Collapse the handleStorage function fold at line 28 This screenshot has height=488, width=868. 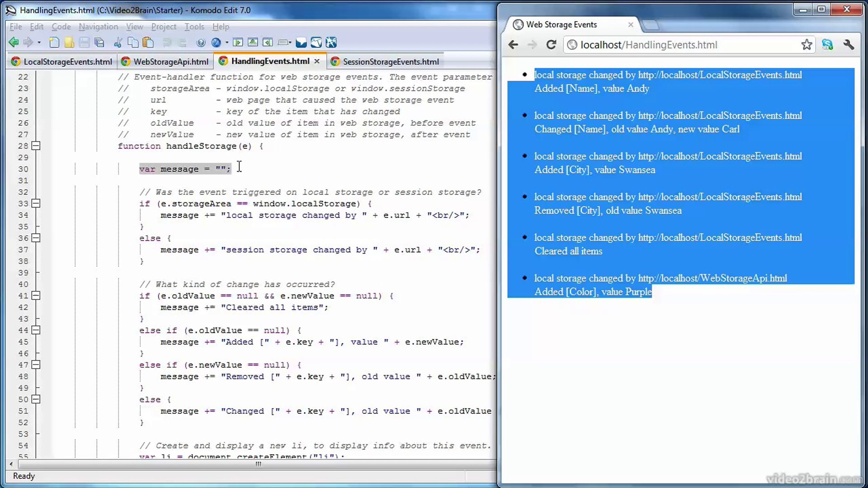tap(36, 146)
